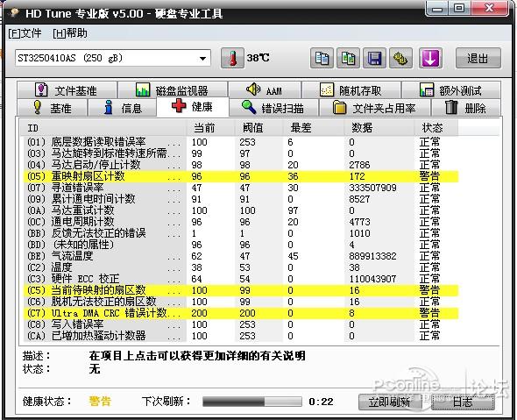517x420 pixels.
Task: Click the 数据 column header
Action: (x=379, y=128)
